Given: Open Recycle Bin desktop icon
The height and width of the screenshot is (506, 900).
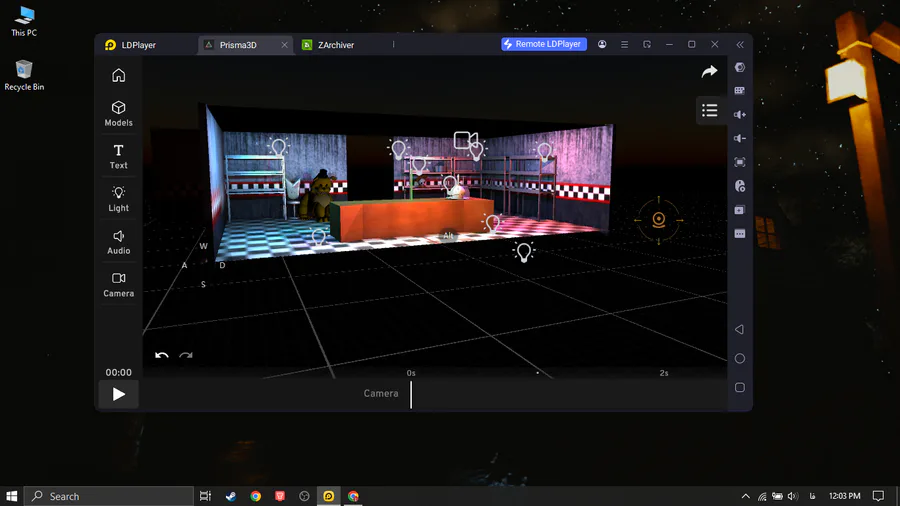Looking at the screenshot, I should tap(24, 75).
